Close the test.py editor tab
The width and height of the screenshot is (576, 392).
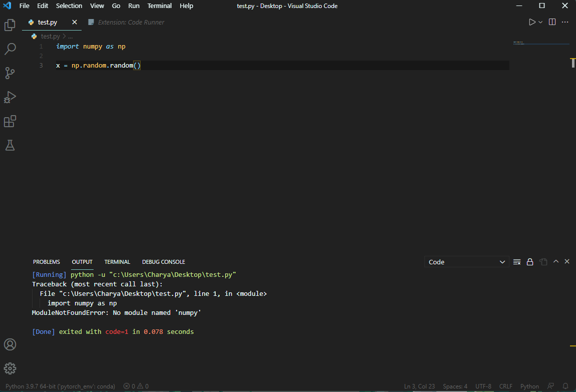click(x=75, y=22)
